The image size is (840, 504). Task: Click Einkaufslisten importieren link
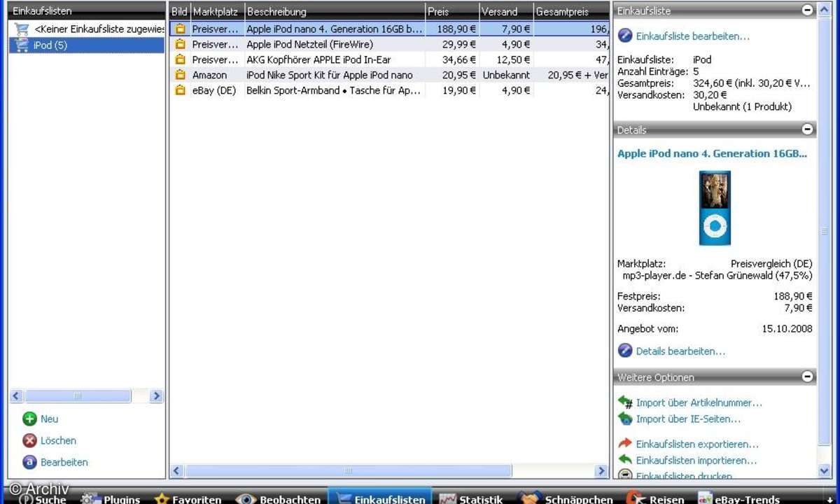(696, 461)
